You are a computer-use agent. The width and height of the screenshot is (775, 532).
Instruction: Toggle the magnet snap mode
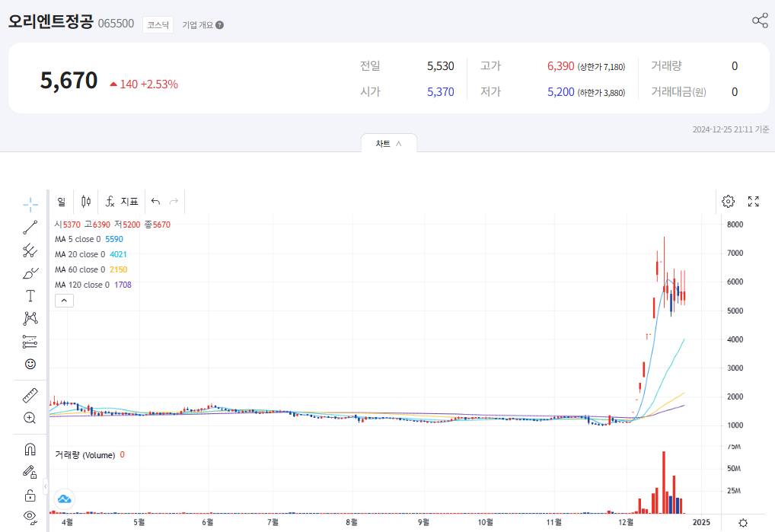pos(30,449)
